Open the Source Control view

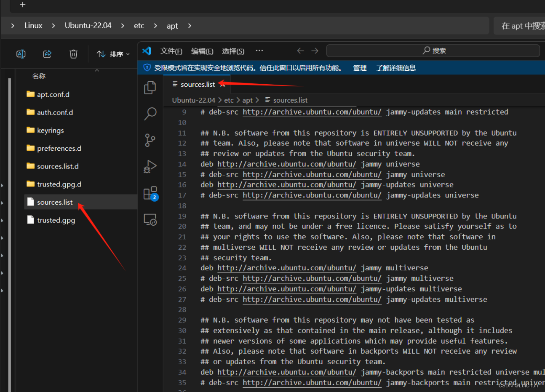[150, 140]
